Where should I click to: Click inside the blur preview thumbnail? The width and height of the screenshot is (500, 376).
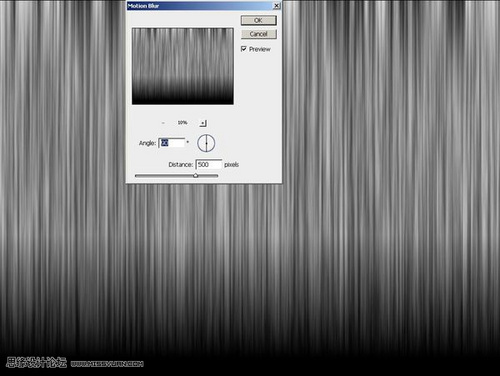point(183,66)
